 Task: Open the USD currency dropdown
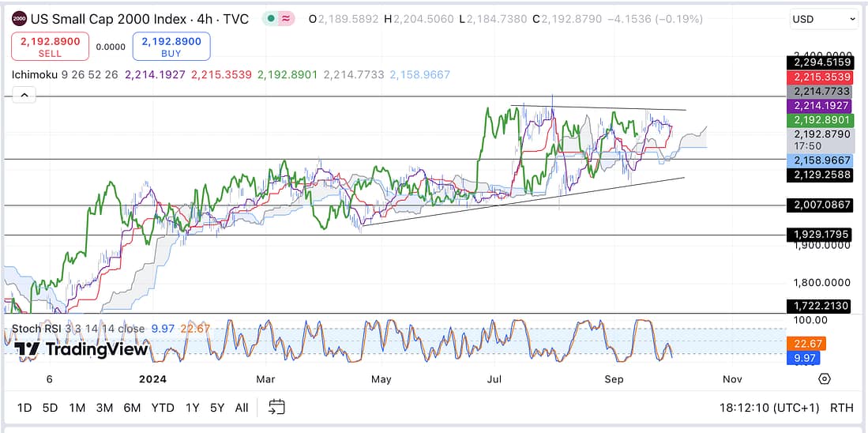pyautogui.click(x=825, y=19)
